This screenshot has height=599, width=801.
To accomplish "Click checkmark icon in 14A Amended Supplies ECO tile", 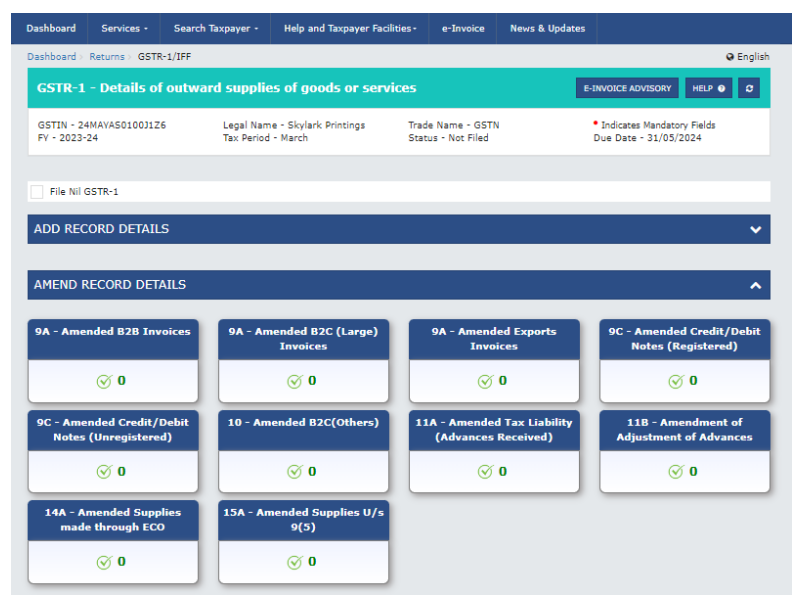I will coord(104,562).
